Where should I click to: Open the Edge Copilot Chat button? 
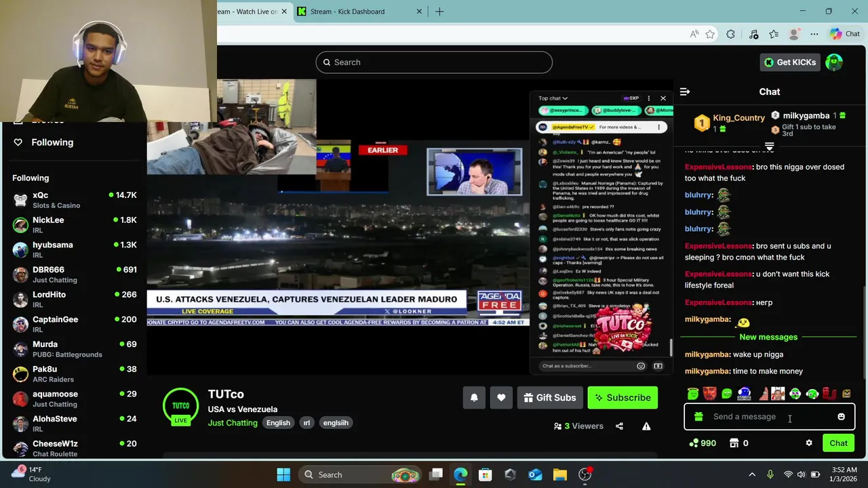pyautogui.click(x=845, y=34)
